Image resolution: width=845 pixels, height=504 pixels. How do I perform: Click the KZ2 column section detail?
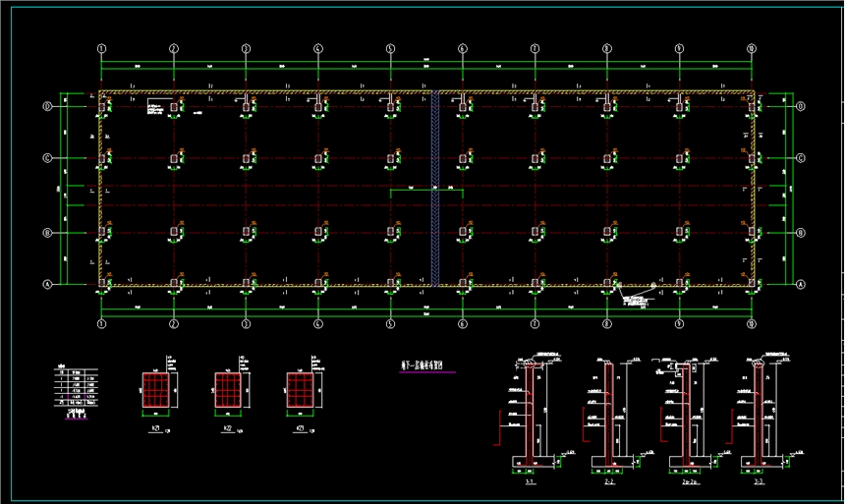(227, 390)
